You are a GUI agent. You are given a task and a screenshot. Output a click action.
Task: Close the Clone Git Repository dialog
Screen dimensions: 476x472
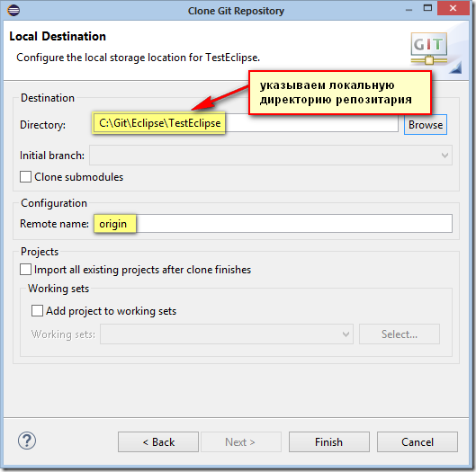(453, 8)
